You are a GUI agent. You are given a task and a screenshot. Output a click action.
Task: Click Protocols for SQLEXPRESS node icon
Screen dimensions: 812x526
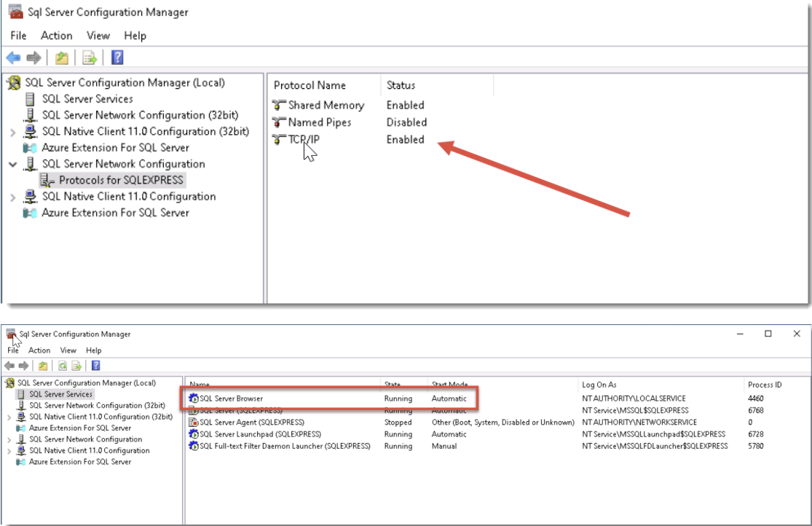point(47,181)
